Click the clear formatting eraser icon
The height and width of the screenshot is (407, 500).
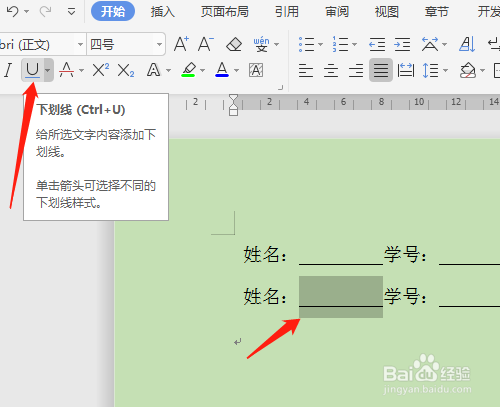tap(234, 44)
